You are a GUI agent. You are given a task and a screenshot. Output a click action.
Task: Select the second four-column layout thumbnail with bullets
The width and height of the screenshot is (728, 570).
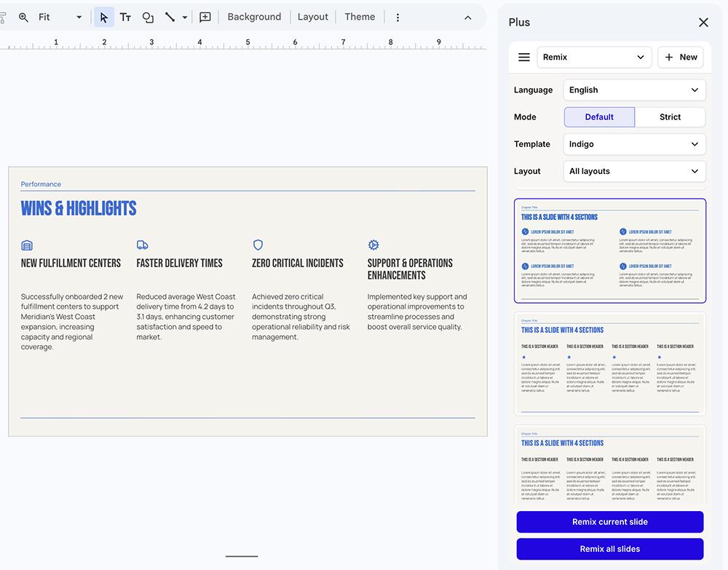point(609,364)
